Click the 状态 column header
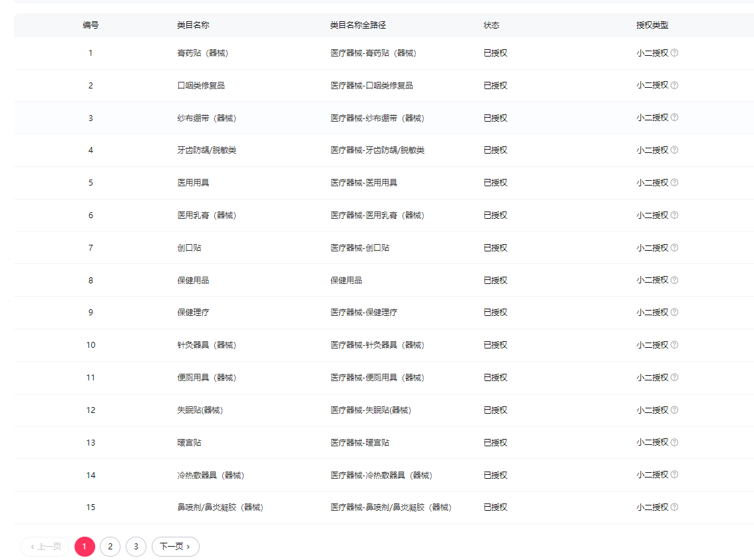The width and height of the screenshot is (754, 560). coord(491,25)
